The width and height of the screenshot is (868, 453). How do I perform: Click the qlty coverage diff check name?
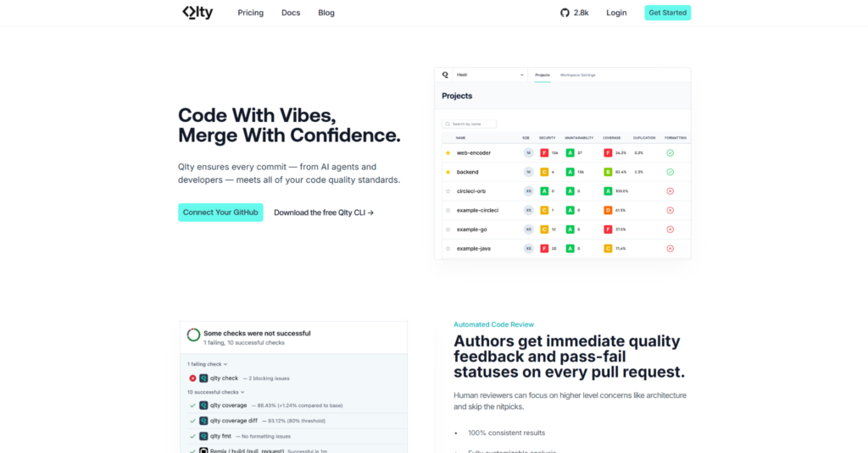click(234, 421)
